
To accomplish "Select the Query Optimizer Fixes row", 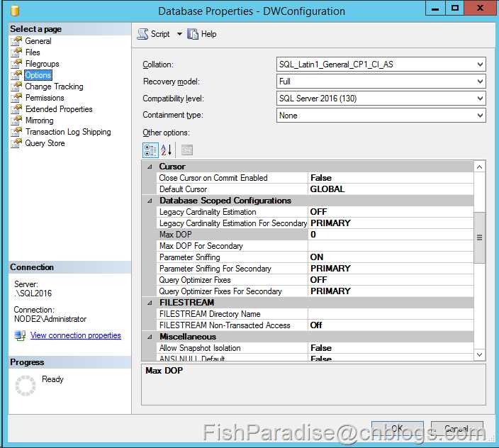I will click(x=315, y=280).
